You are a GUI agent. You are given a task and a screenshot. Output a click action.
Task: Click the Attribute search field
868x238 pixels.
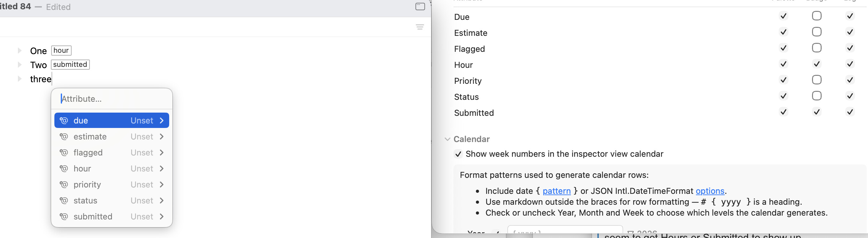click(112, 99)
